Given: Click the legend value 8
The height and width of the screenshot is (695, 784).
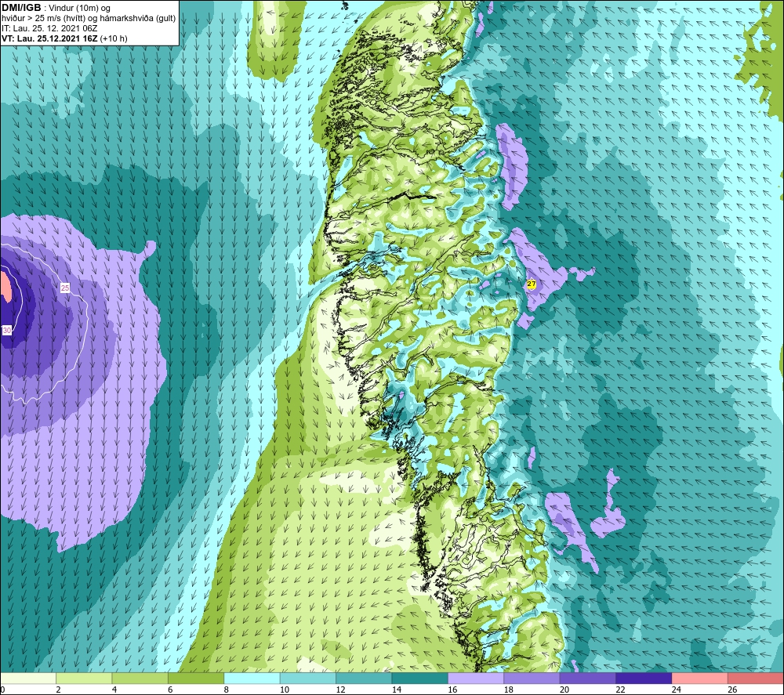Looking at the screenshot, I should point(227,690).
